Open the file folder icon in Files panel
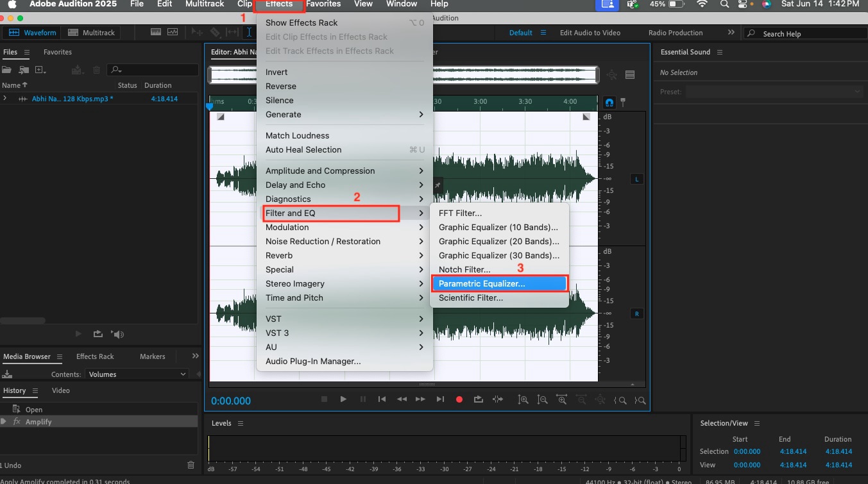 (6, 70)
